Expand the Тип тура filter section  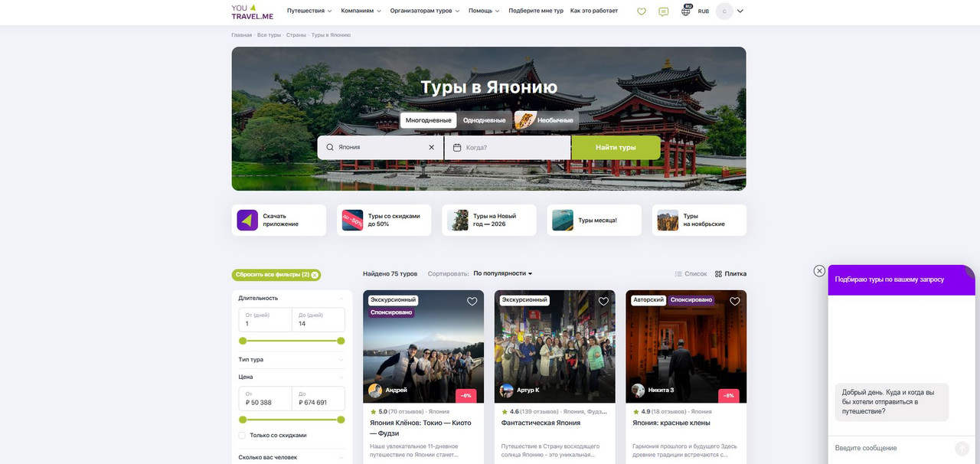tap(291, 359)
